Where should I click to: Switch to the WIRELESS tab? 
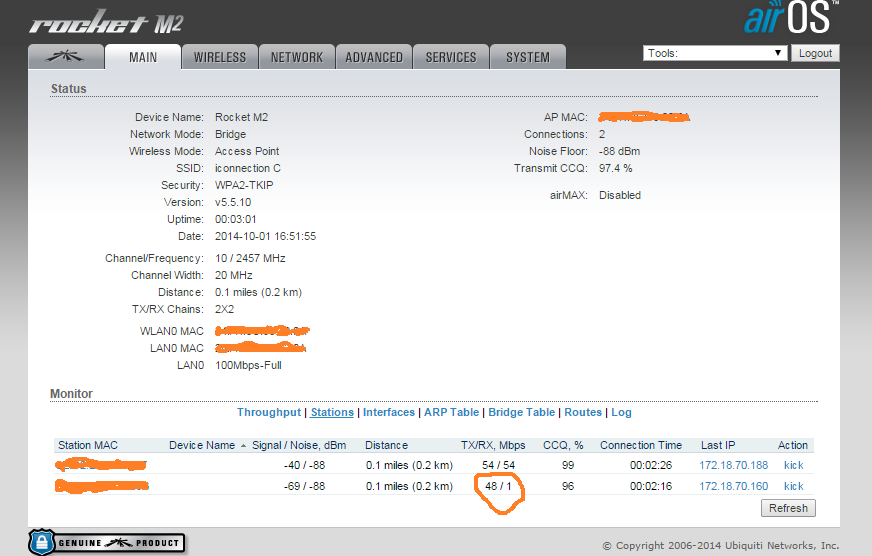tap(220, 57)
